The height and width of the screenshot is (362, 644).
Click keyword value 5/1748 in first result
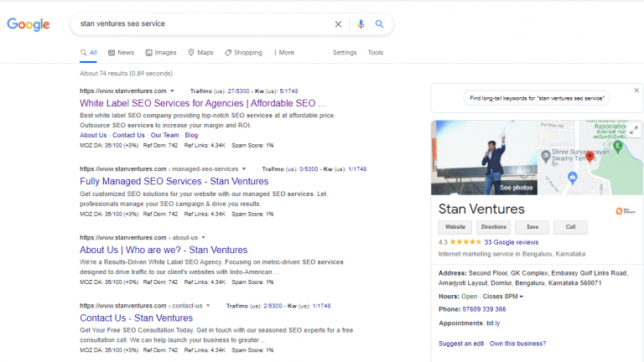point(288,91)
